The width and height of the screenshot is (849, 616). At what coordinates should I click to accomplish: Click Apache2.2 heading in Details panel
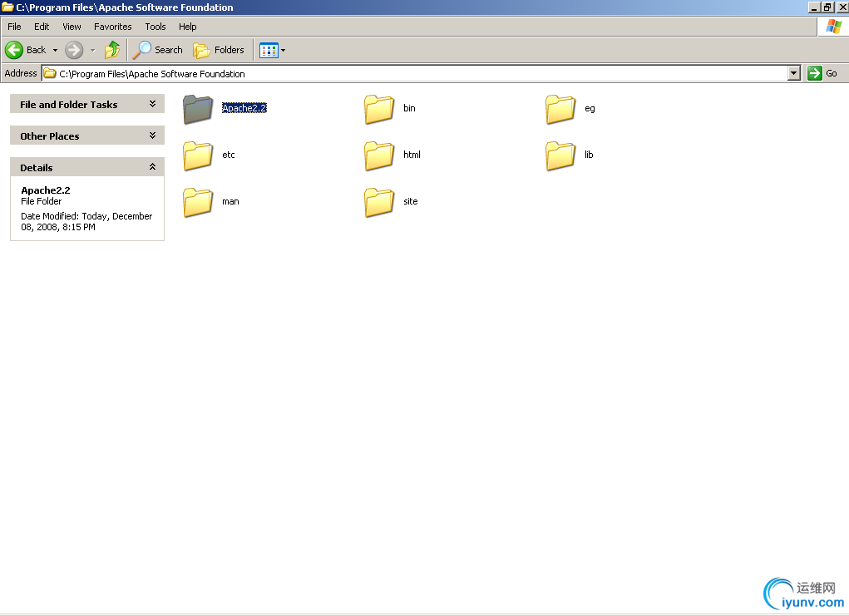46,190
